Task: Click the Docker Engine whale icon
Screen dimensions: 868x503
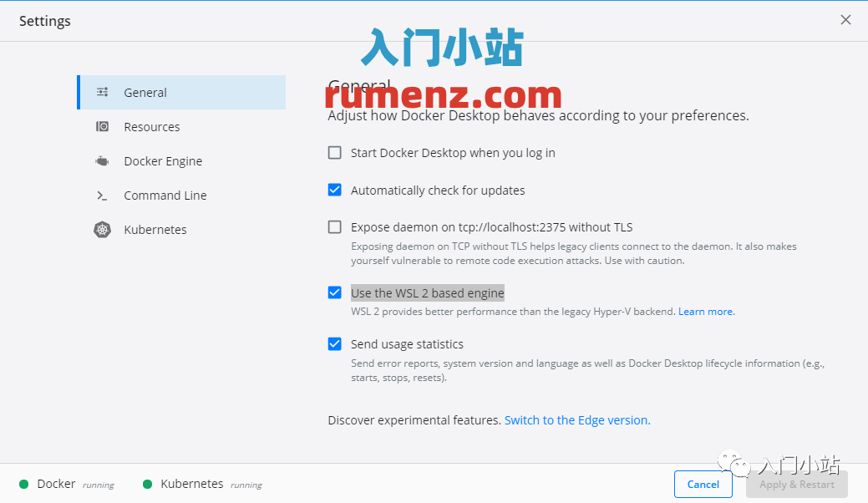Action: tap(103, 161)
